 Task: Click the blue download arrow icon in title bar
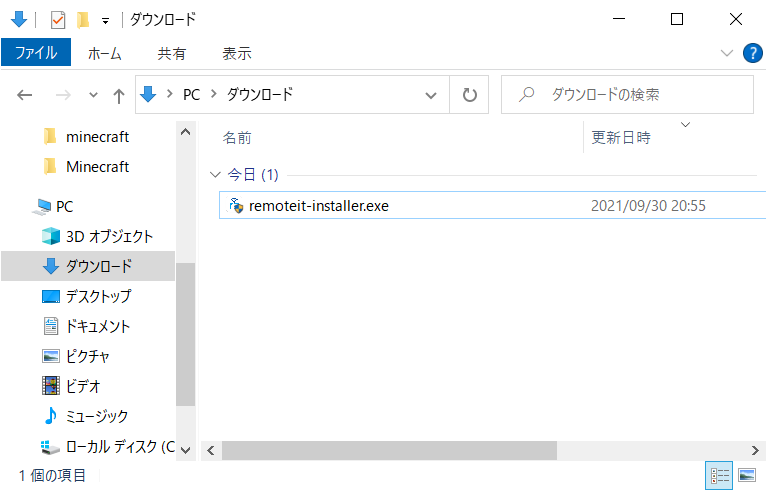[19, 20]
